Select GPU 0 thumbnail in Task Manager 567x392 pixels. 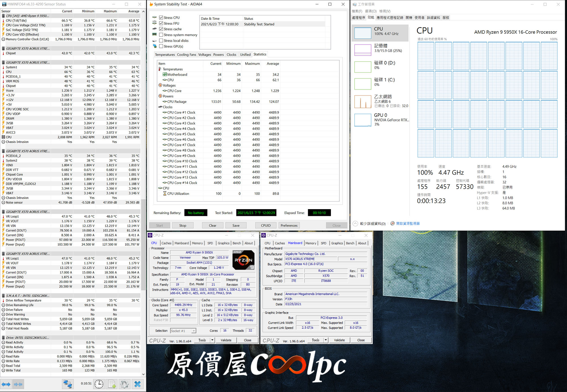point(363,120)
